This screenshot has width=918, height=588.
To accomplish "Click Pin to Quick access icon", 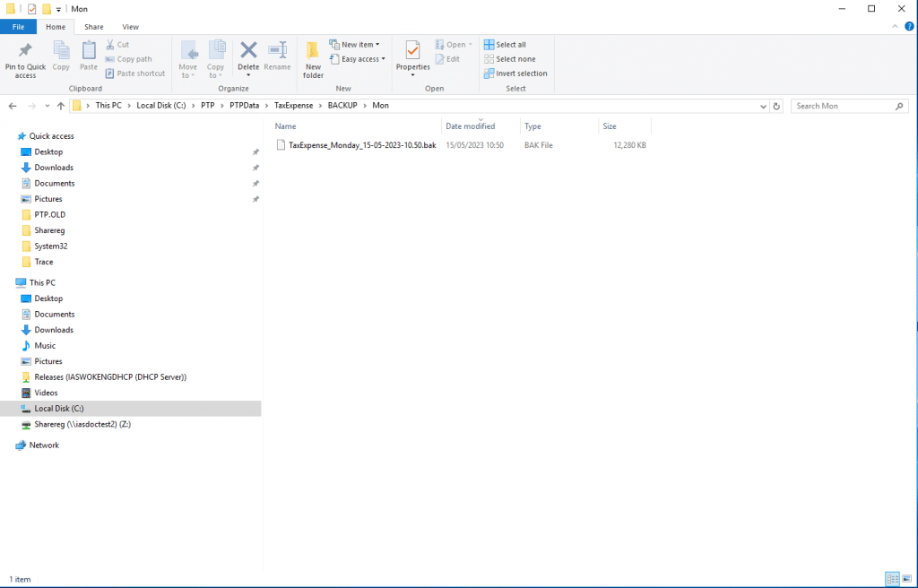I will click(25, 50).
